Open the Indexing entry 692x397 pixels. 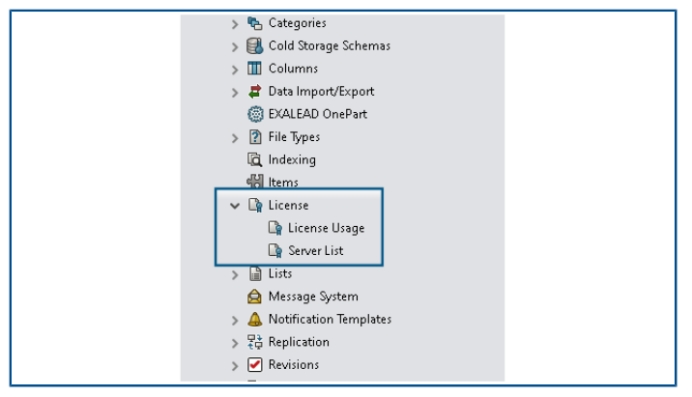pyautogui.click(x=292, y=160)
